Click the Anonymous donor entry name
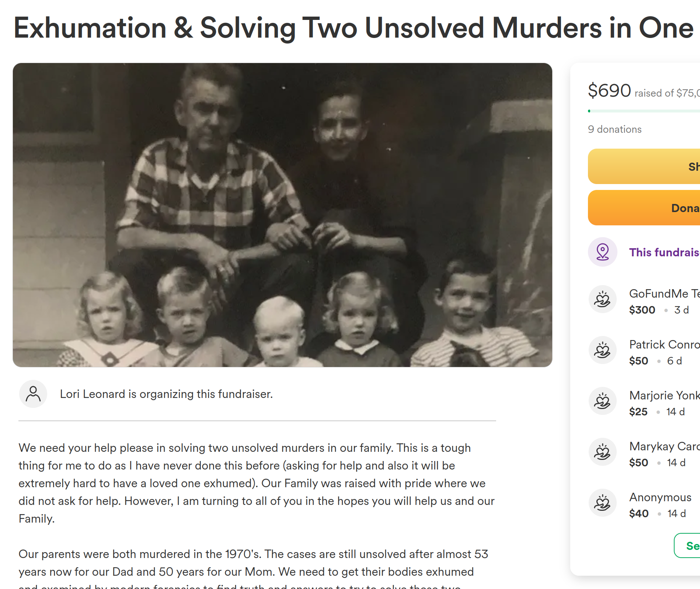Image resolution: width=700 pixels, height=589 pixels. coord(660,497)
